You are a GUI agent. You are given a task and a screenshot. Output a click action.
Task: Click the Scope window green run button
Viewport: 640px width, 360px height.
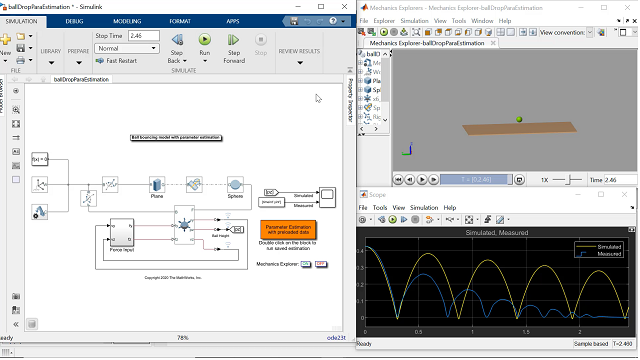tap(393, 220)
